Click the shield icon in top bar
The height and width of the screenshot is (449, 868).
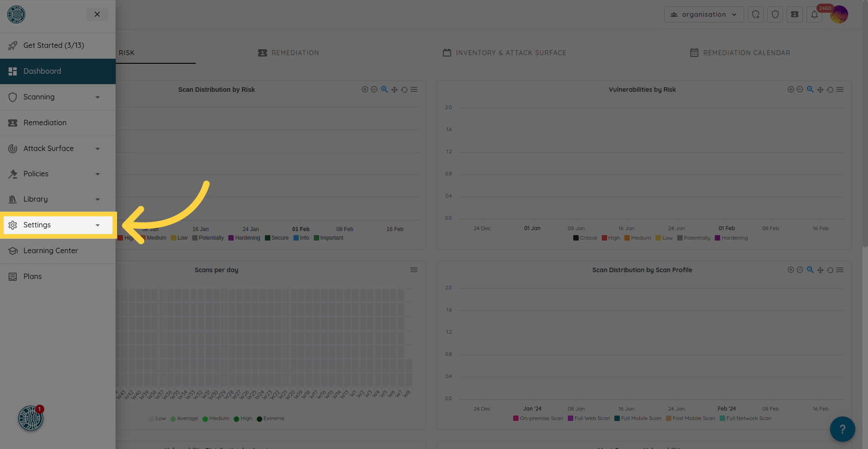pos(775,14)
